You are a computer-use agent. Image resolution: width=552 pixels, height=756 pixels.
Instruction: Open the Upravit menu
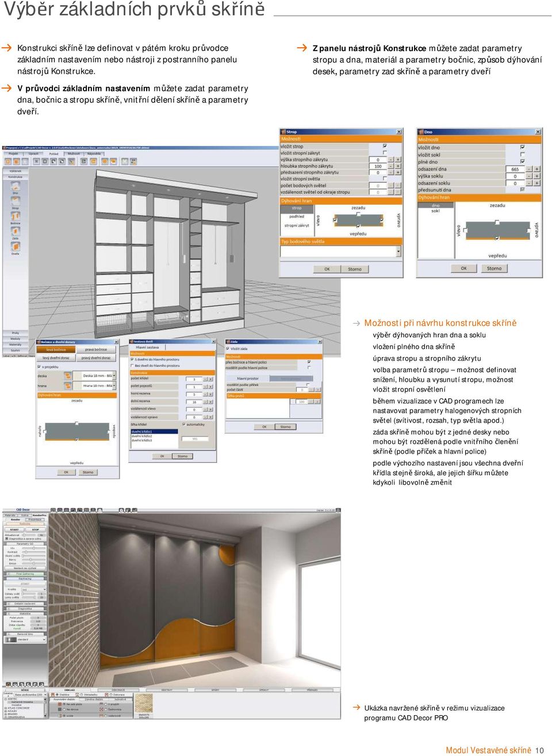pos(33,153)
